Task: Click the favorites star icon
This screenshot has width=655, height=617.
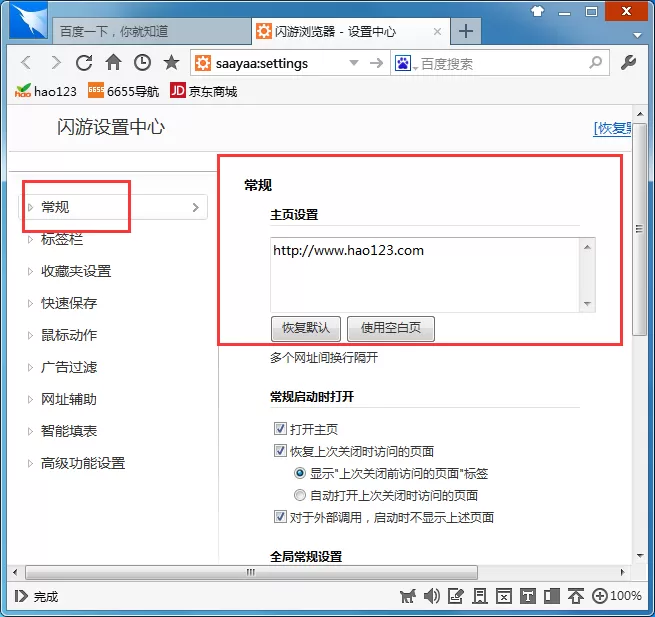Action: 171,63
